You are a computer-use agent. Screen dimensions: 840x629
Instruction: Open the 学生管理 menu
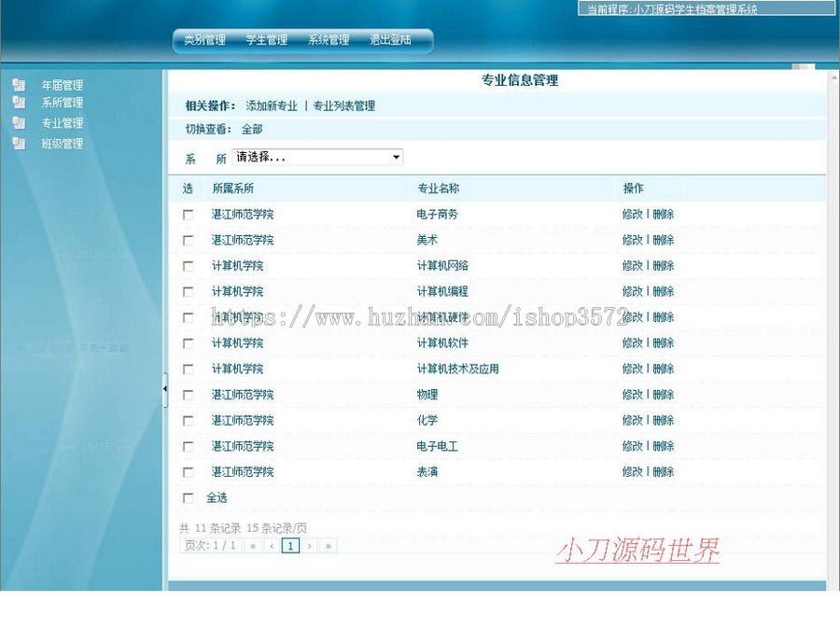point(268,41)
